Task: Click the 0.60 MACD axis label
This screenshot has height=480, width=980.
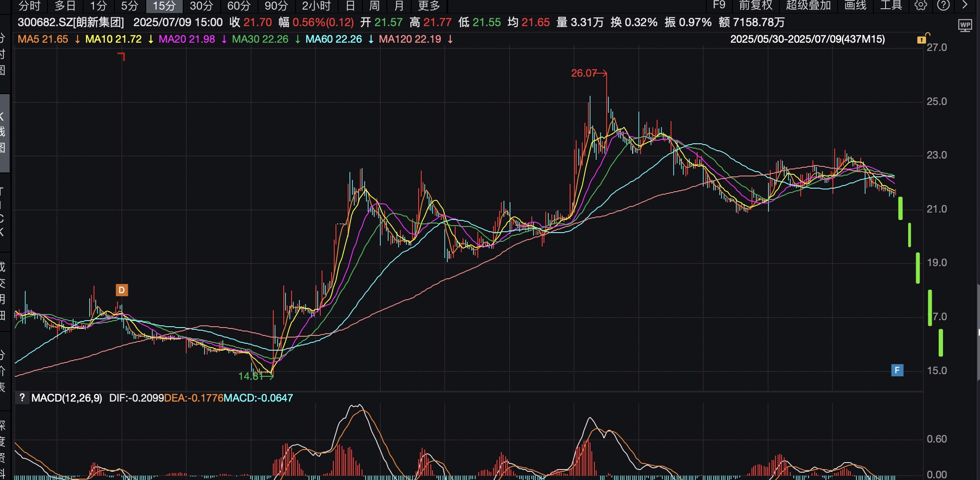Action: point(936,439)
